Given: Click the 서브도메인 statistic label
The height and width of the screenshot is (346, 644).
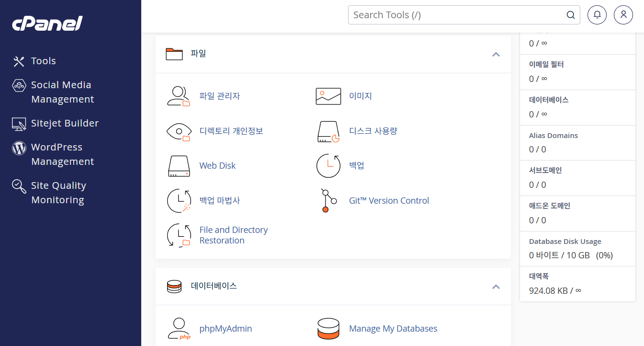Looking at the screenshot, I should click(545, 170).
